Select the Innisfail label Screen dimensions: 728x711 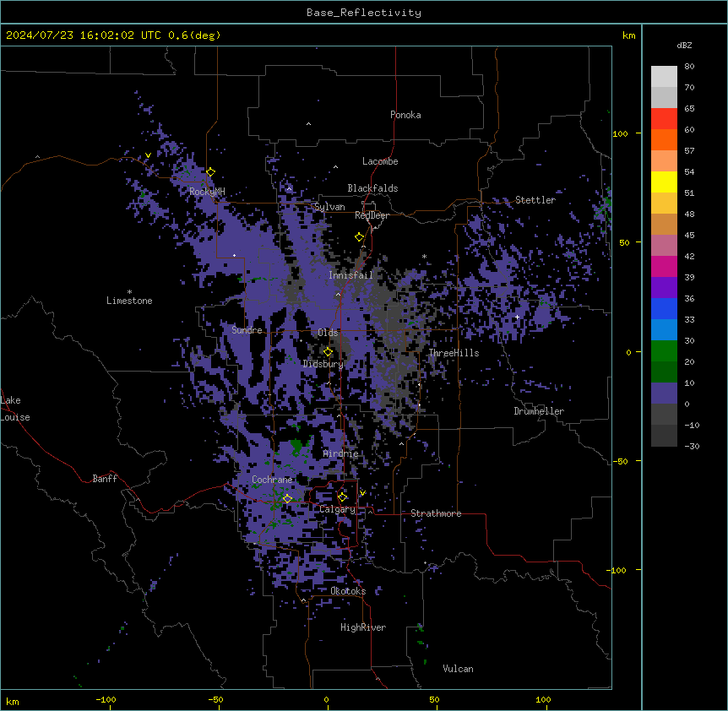tap(350, 275)
